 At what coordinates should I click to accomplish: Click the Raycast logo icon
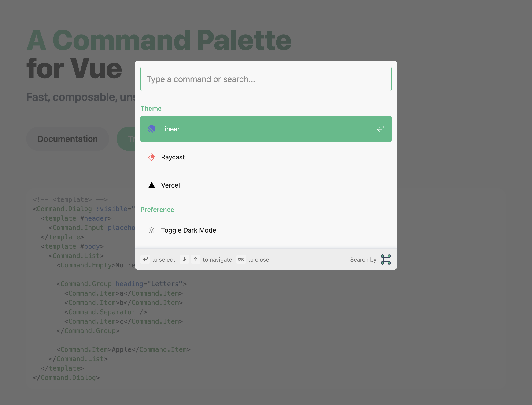click(151, 157)
